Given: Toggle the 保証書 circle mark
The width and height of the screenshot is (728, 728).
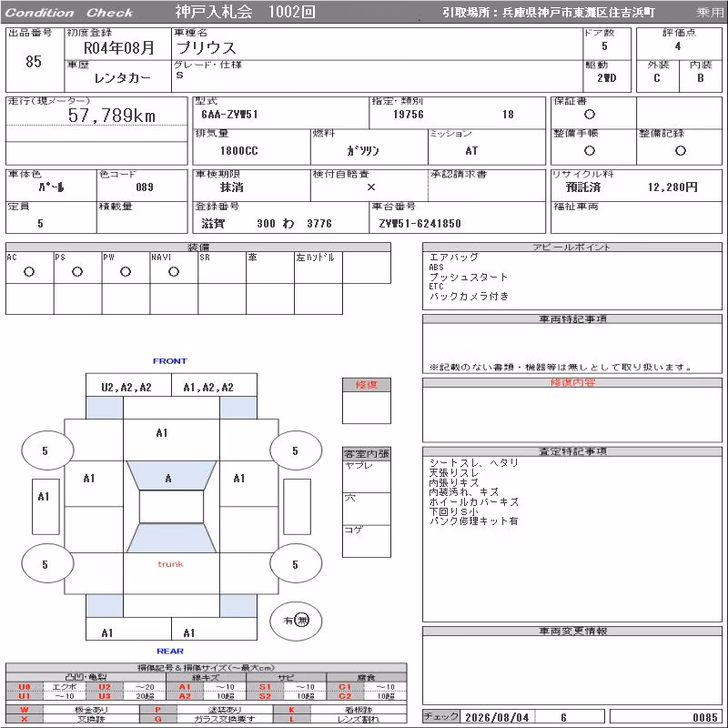Looking at the screenshot, I should click(x=590, y=115).
